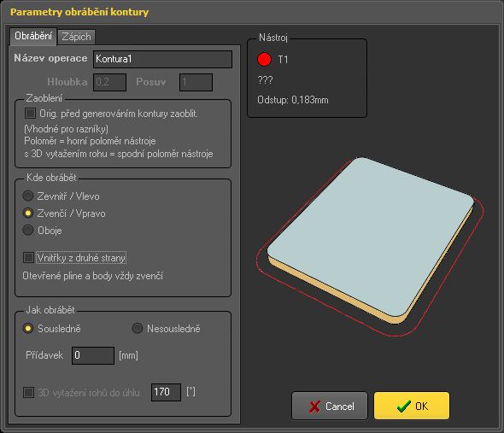Click the red X on Cancel
Viewport: 504px width, 433px height.
[x=314, y=407]
